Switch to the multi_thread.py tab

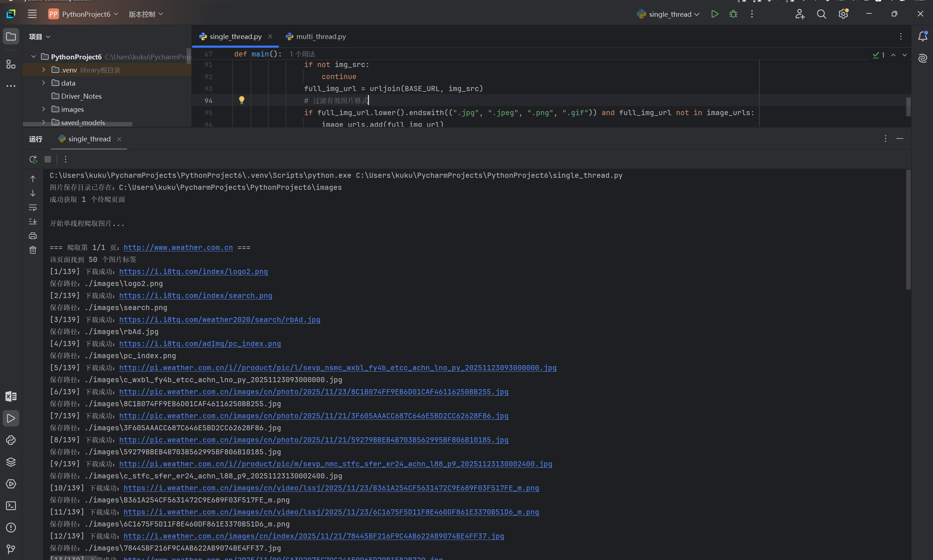[x=320, y=36]
